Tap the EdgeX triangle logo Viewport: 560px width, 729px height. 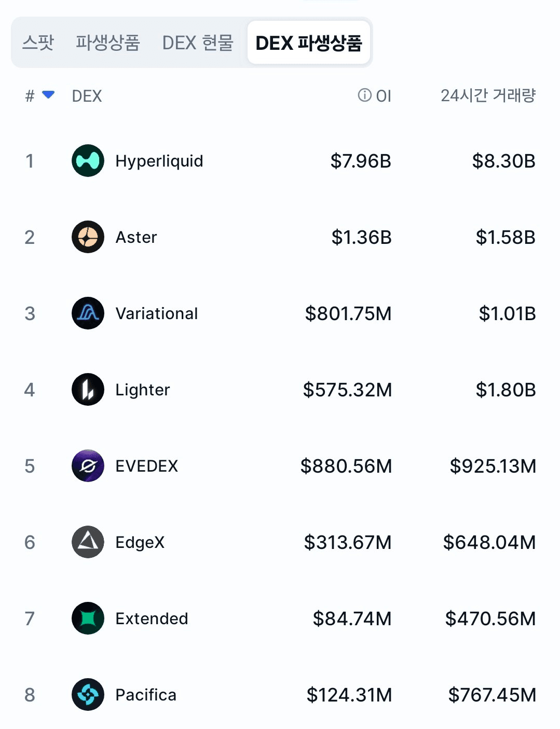pos(88,542)
